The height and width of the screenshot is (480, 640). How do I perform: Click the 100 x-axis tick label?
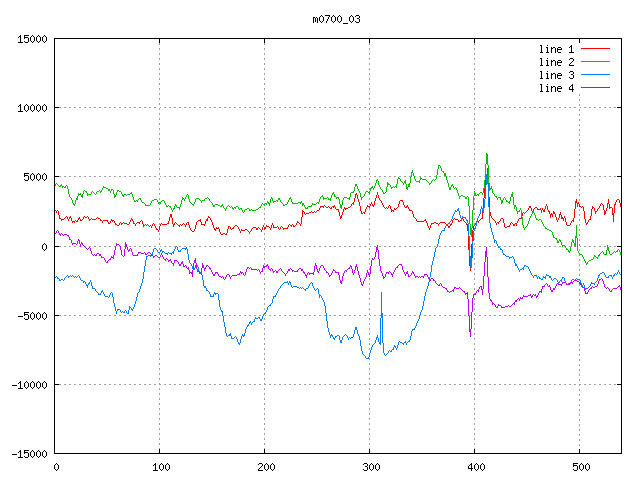[160, 467]
